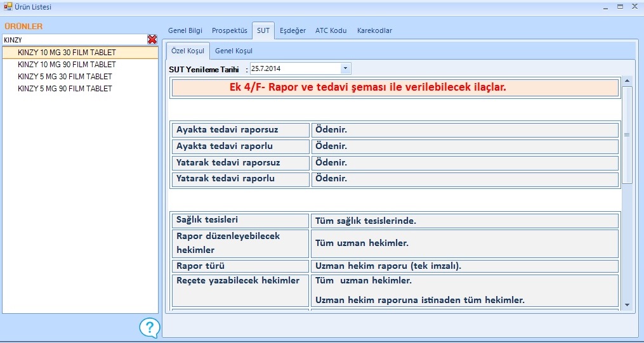Choose KINZY 5 MG 90 FILM TABLET

[x=65, y=89]
